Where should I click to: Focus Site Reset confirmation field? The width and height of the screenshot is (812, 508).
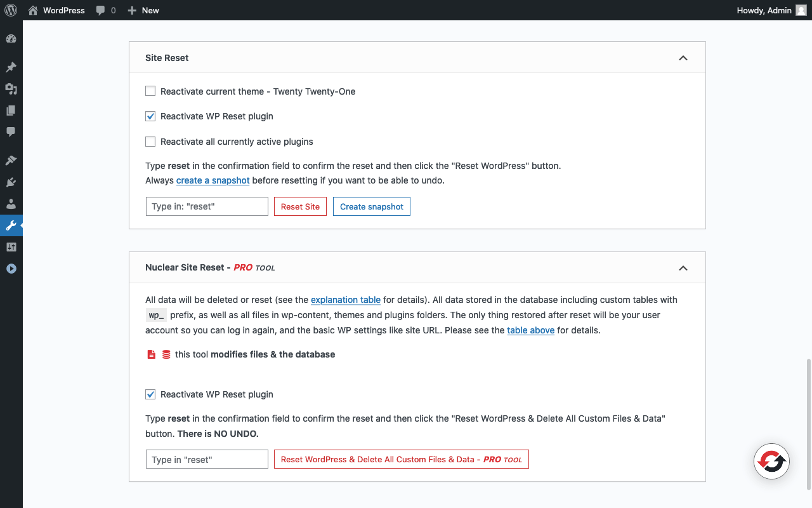(207, 206)
